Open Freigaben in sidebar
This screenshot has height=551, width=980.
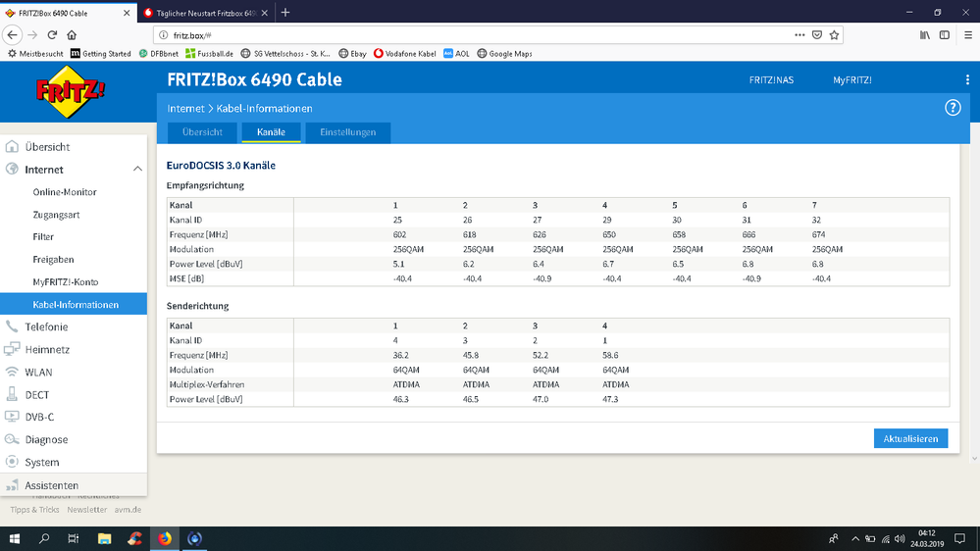point(53,259)
